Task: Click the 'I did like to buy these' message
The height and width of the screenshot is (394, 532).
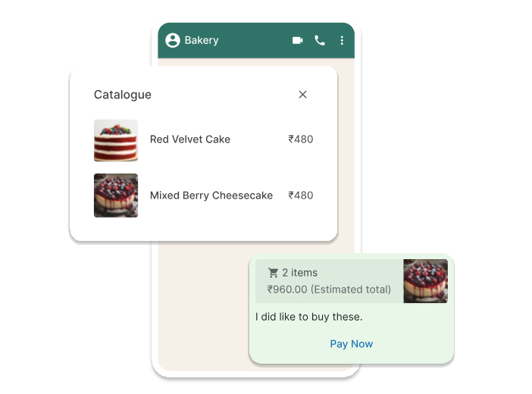Action: pos(308,317)
